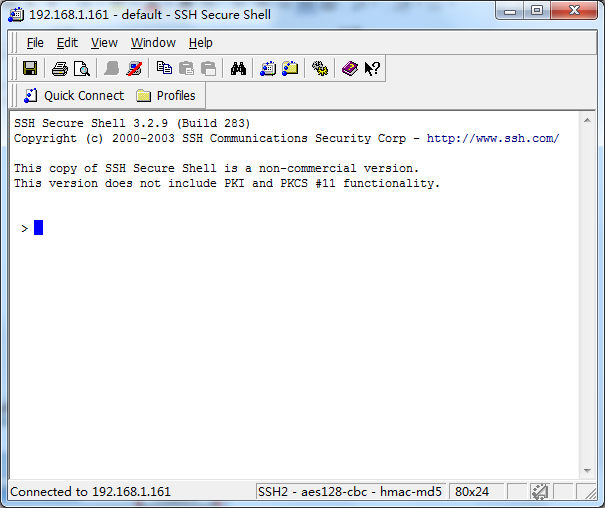Click the status bar connection icon
Screen dimensions: 605x508
(540, 492)
